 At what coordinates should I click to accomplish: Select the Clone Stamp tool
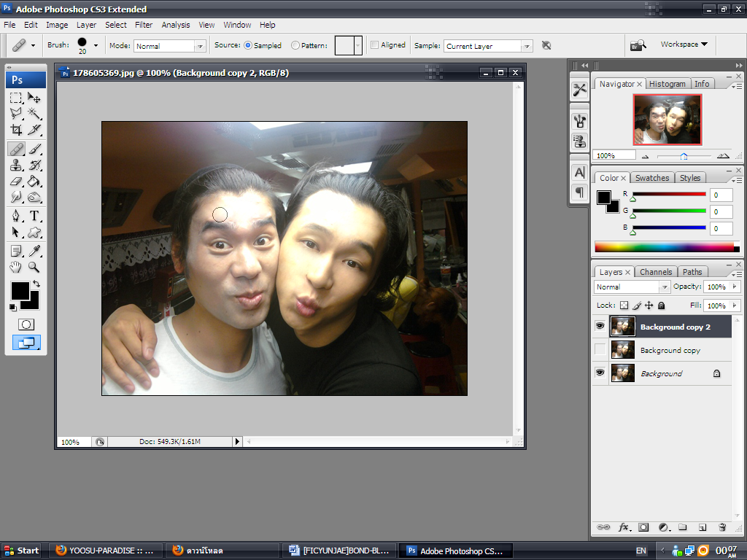click(16, 165)
